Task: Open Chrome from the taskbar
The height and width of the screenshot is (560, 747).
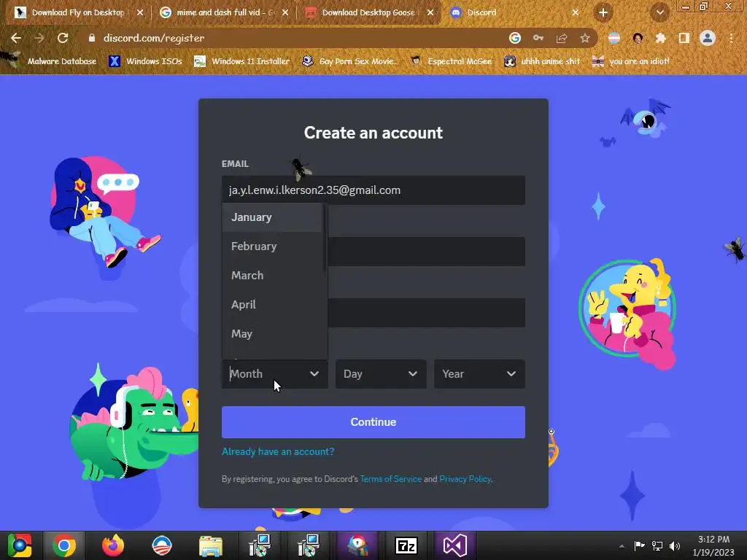Action: [64, 545]
